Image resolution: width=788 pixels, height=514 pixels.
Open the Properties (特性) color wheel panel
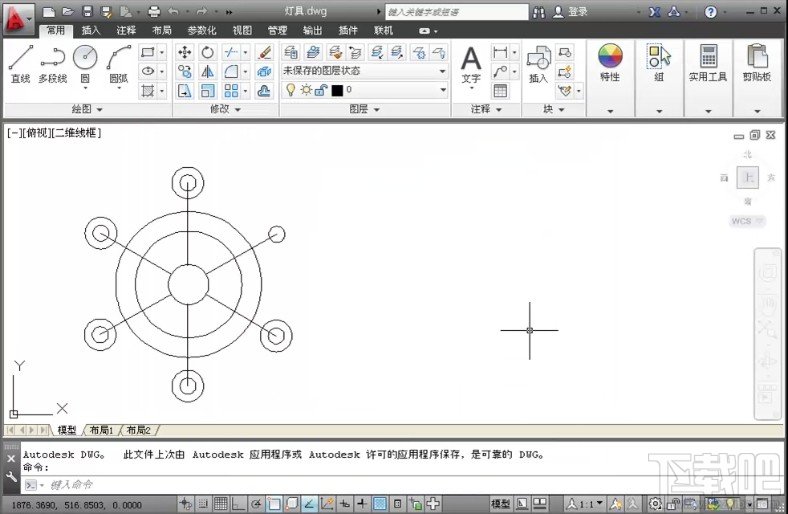tap(610, 63)
